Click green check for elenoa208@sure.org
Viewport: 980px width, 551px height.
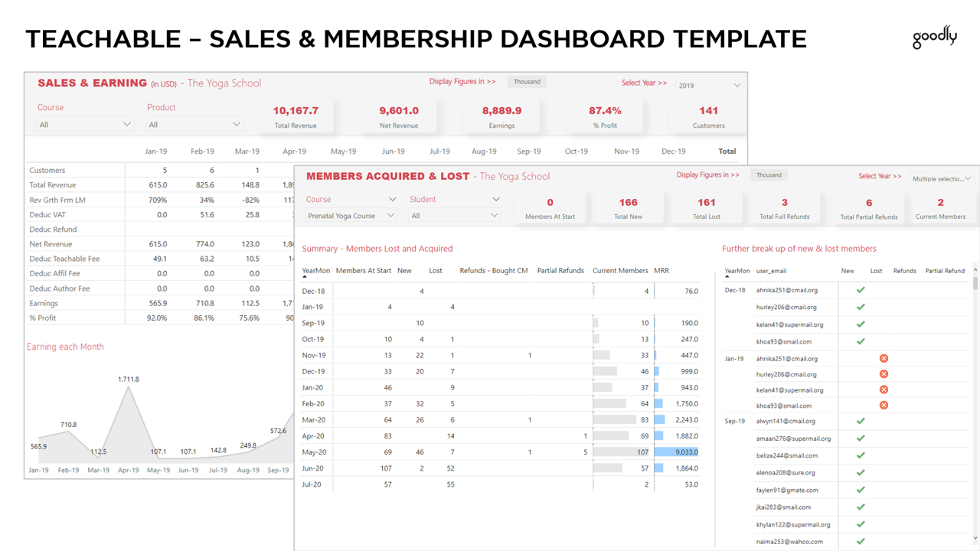[x=861, y=473]
